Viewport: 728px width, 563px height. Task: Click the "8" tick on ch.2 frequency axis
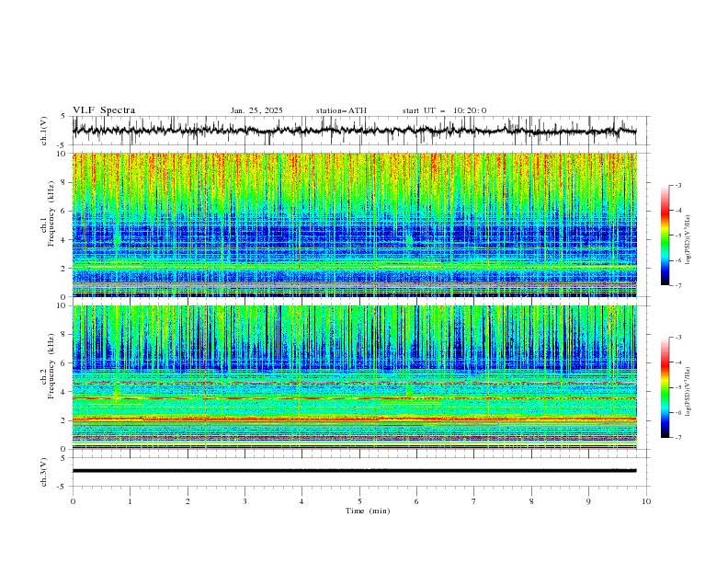point(65,335)
